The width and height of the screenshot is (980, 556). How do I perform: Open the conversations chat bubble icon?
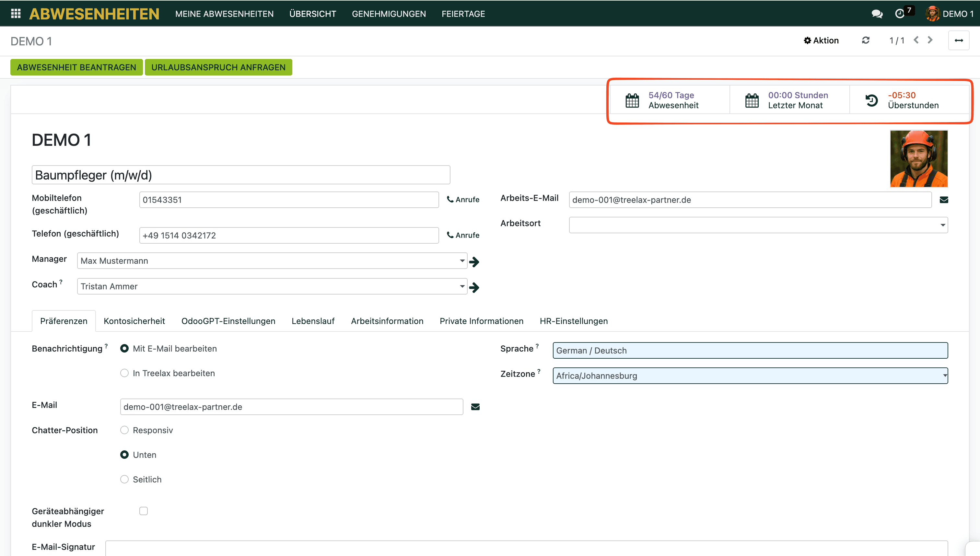(x=877, y=14)
